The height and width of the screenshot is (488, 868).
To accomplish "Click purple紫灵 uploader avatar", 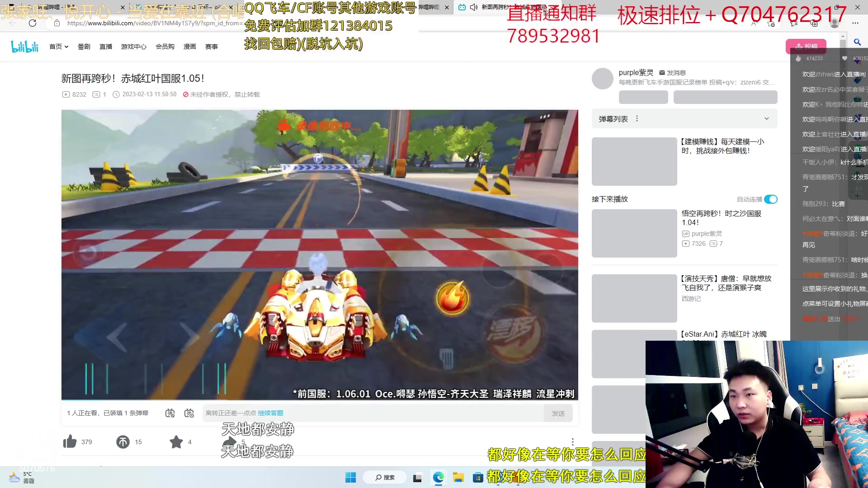I will point(603,79).
